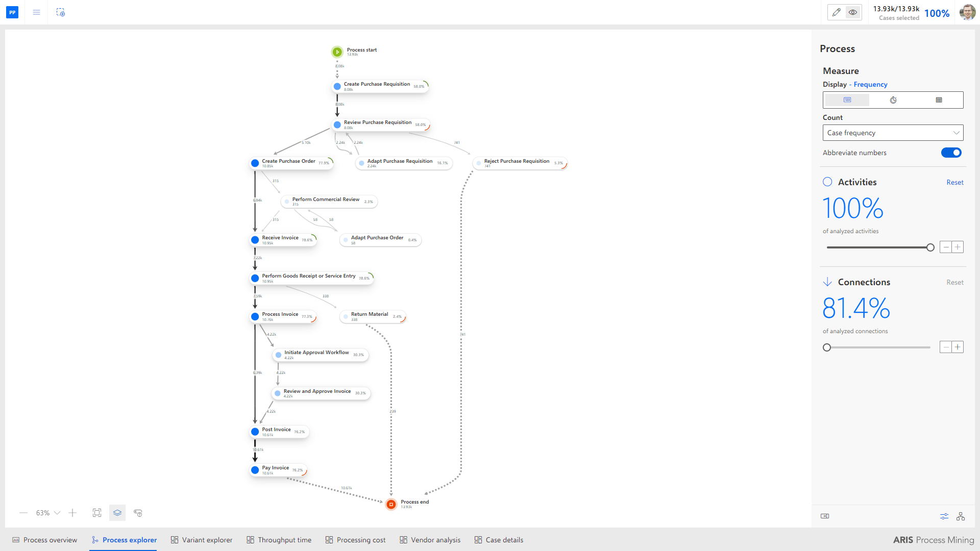Click the hierarchy icon in bottom right corner
The width and height of the screenshot is (980, 551).
[961, 516]
